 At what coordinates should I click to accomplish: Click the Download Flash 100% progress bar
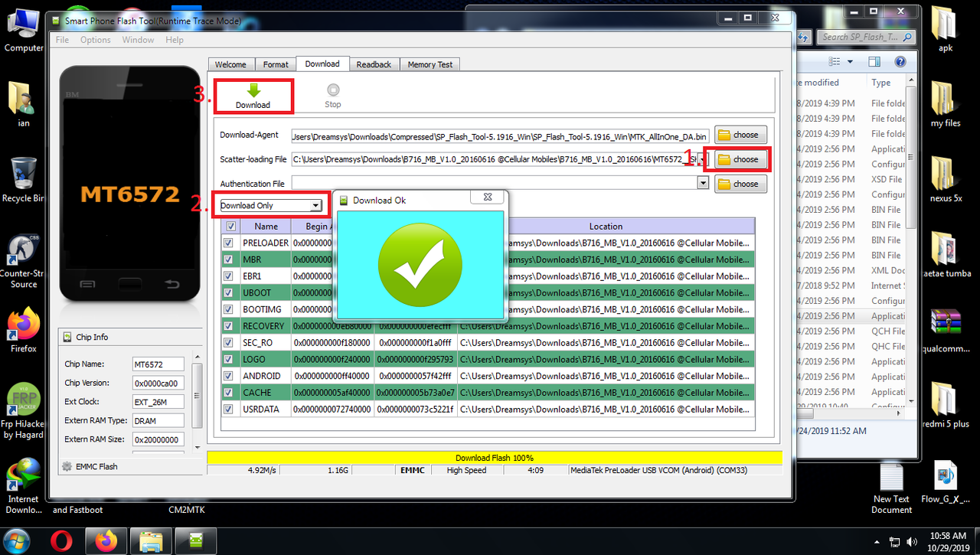click(x=495, y=458)
